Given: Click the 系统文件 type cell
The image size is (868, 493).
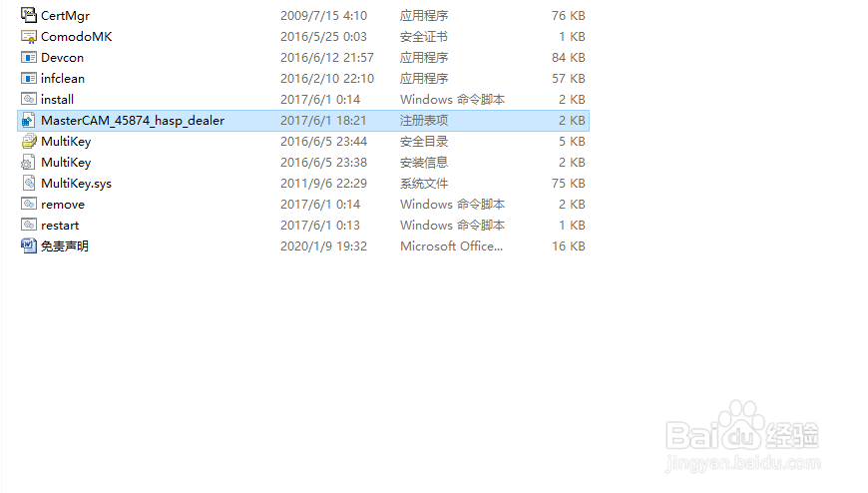Looking at the screenshot, I should 424,184.
